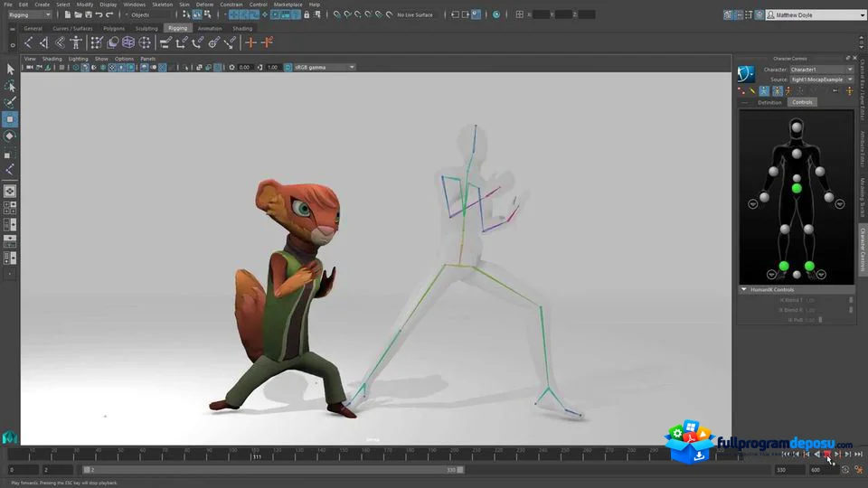Open the viewport Lighting menu

tap(78, 59)
